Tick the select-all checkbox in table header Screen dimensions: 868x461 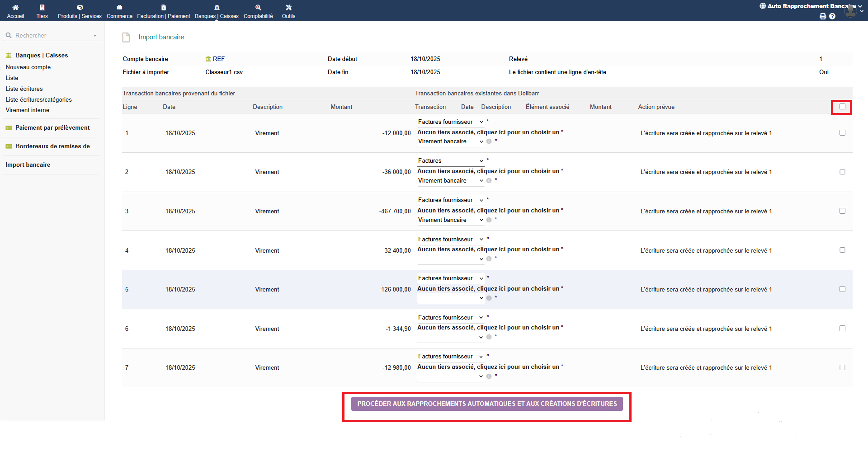tap(842, 107)
